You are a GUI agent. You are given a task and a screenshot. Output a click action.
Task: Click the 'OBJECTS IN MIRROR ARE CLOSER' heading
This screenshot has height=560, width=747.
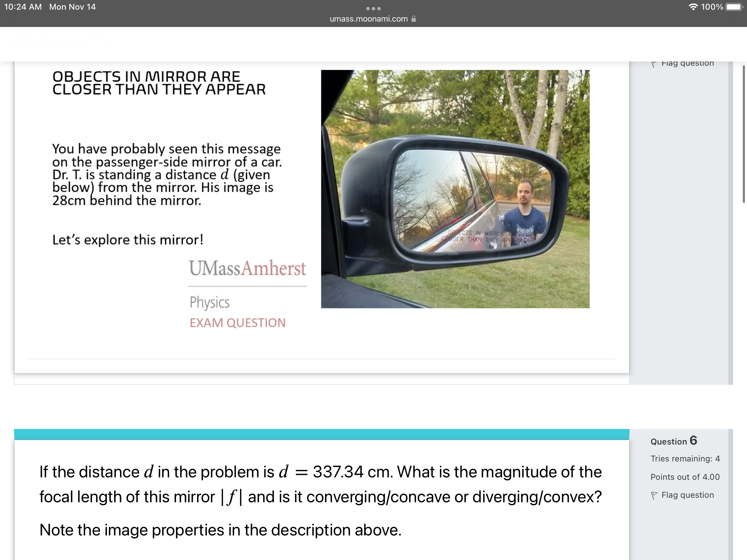[159, 83]
